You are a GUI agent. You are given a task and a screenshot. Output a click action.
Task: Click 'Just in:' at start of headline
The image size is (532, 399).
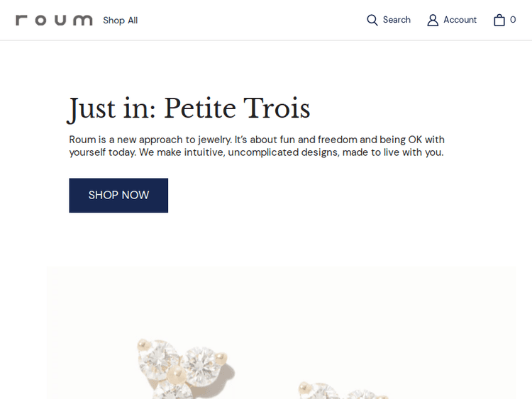pyautogui.click(x=112, y=108)
